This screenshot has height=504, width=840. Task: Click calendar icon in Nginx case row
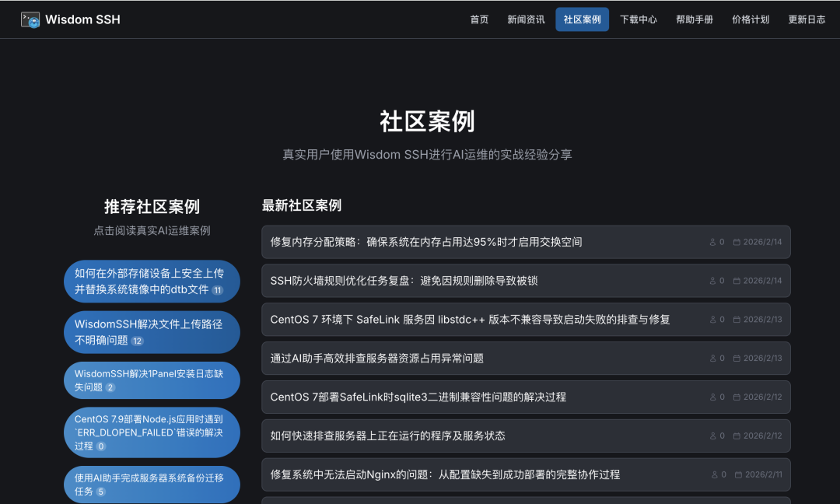pos(738,474)
